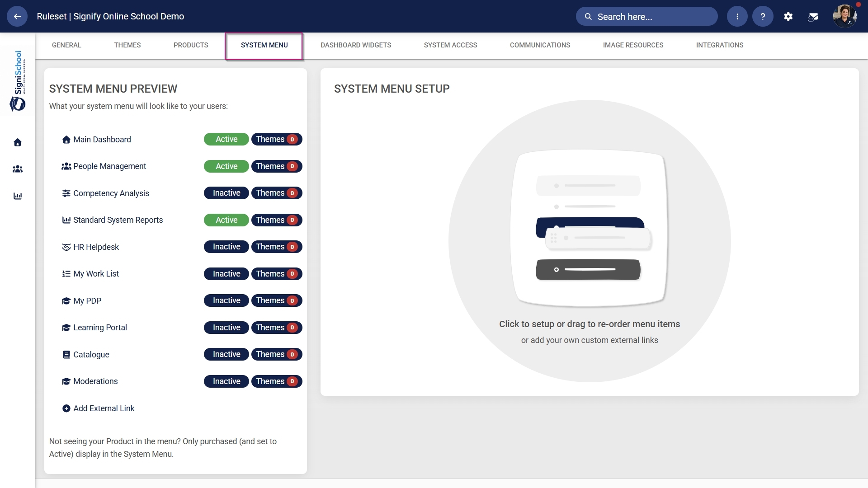Switch to Communications tab
This screenshot has height=488, width=868.
540,45
